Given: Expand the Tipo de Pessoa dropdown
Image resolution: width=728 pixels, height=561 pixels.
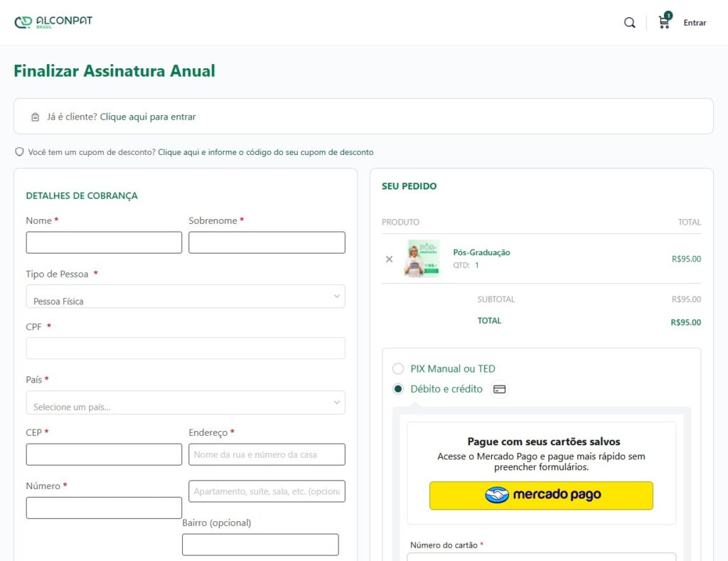Looking at the screenshot, I should coord(186,296).
